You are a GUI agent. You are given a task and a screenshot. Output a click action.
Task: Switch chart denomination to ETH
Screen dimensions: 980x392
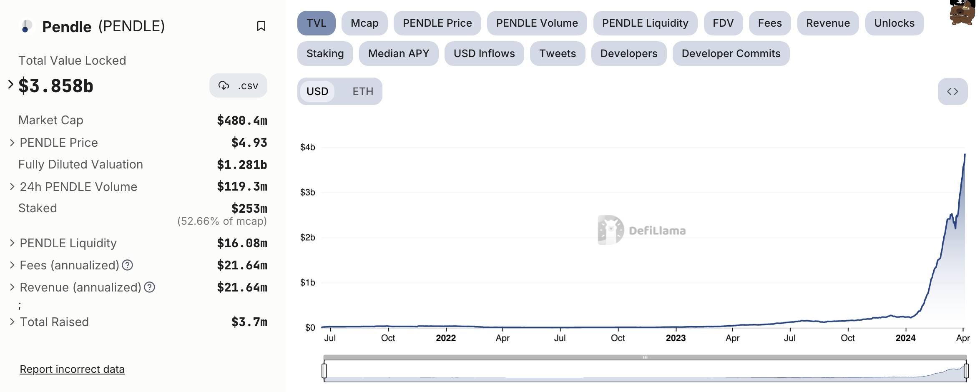coord(362,91)
